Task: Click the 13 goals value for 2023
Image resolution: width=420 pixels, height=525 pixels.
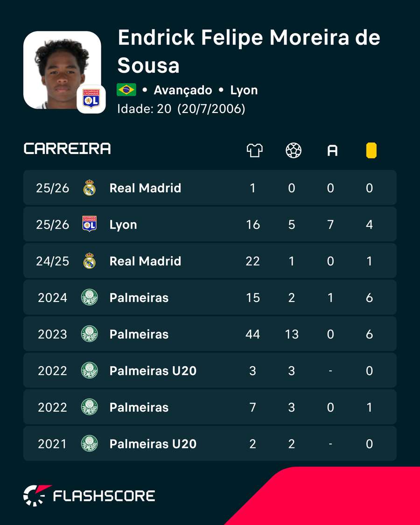Action: click(x=291, y=334)
